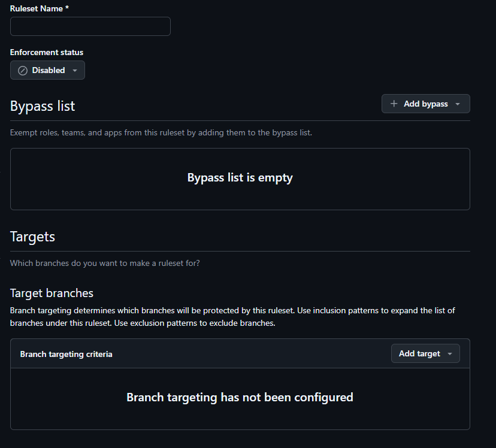Click the circle-slash icon beside Disabled
Screen dimensions: 496x448
click(x=23, y=71)
